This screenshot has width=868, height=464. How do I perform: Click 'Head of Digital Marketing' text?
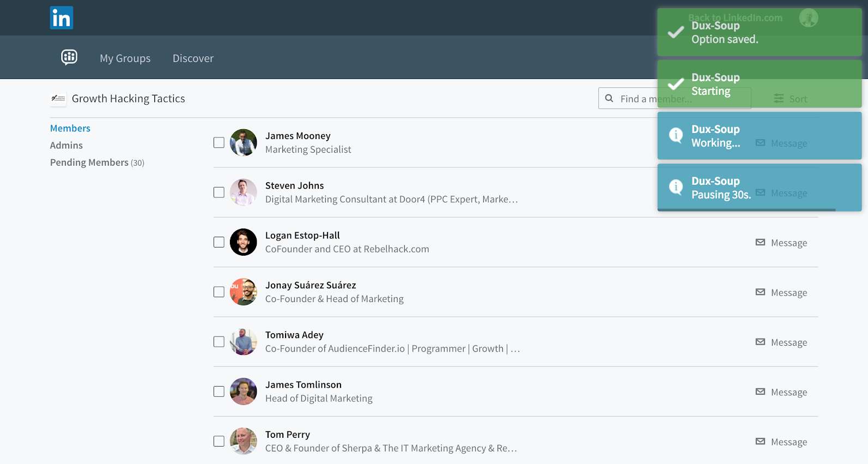pyautogui.click(x=319, y=399)
